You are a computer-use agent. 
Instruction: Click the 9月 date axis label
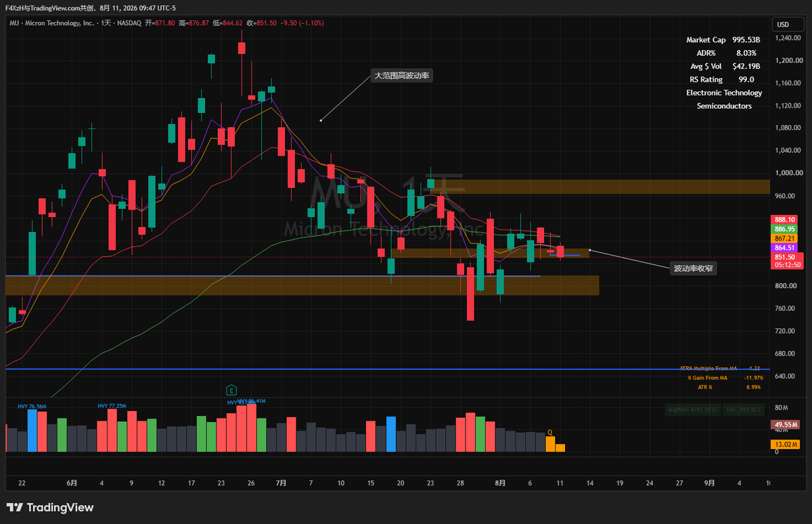710,483
